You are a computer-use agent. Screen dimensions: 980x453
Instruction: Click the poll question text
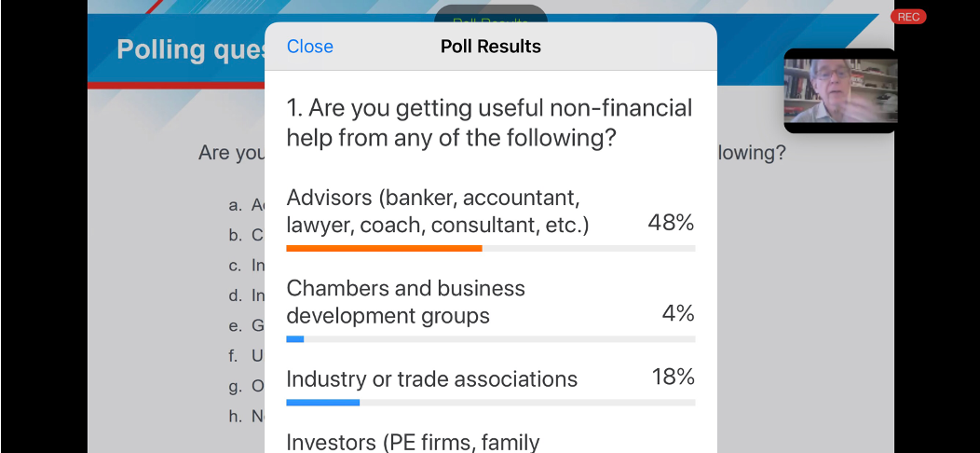(x=489, y=123)
